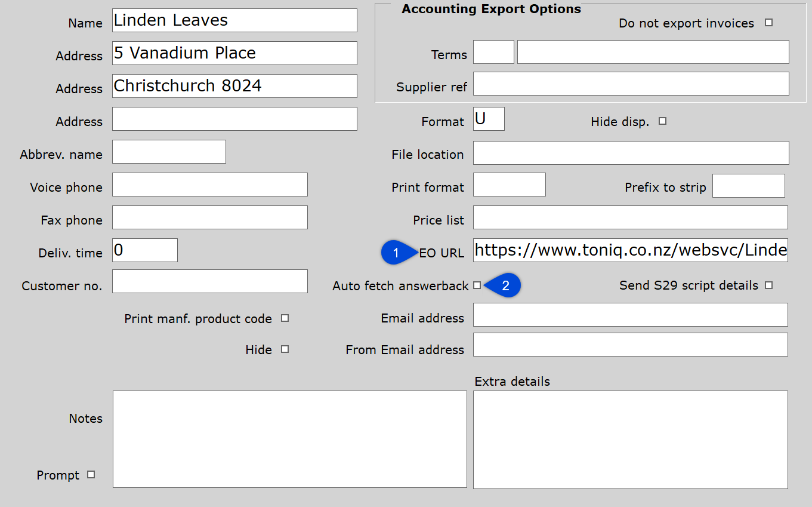This screenshot has height=507, width=812.
Task: Select the Abbrev. name field
Action: (x=169, y=152)
